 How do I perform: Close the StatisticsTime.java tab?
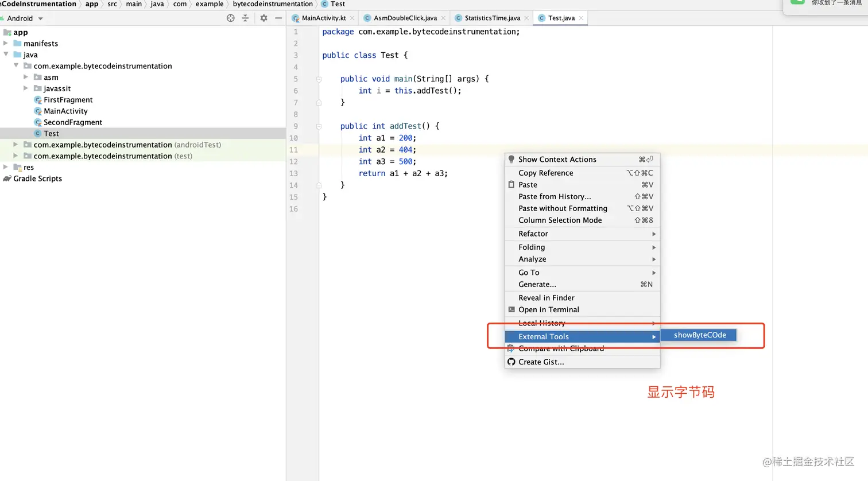(526, 18)
